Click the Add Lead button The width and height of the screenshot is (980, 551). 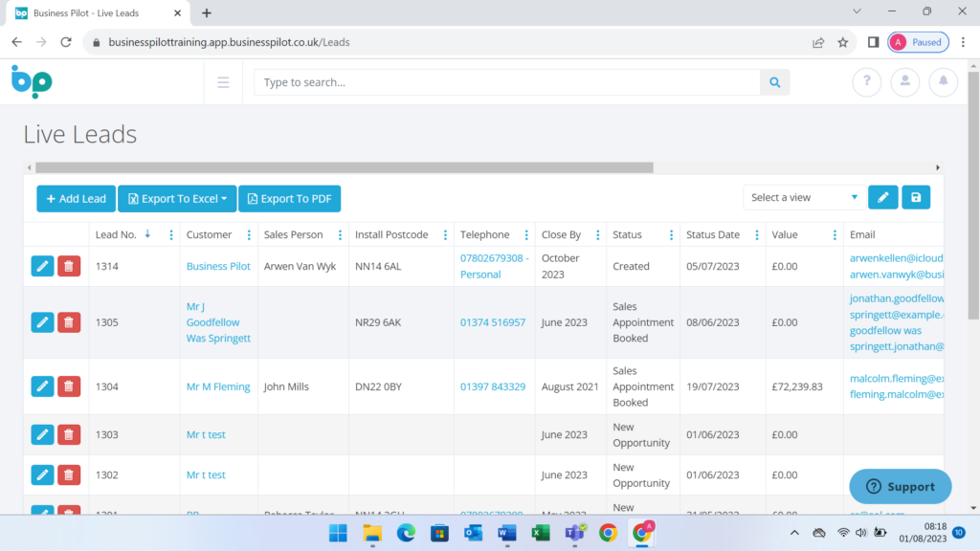77,199
